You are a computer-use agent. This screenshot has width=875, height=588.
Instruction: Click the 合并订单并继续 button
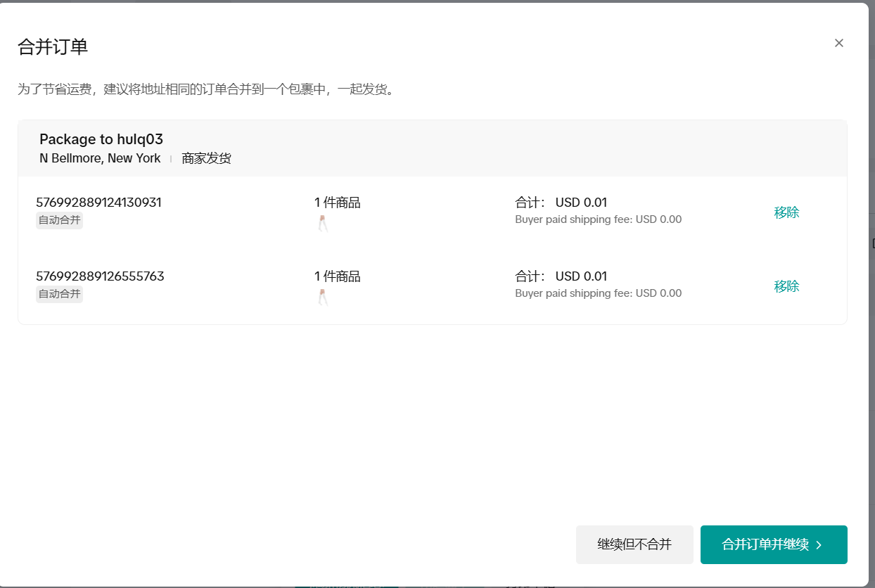pos(773,544)
